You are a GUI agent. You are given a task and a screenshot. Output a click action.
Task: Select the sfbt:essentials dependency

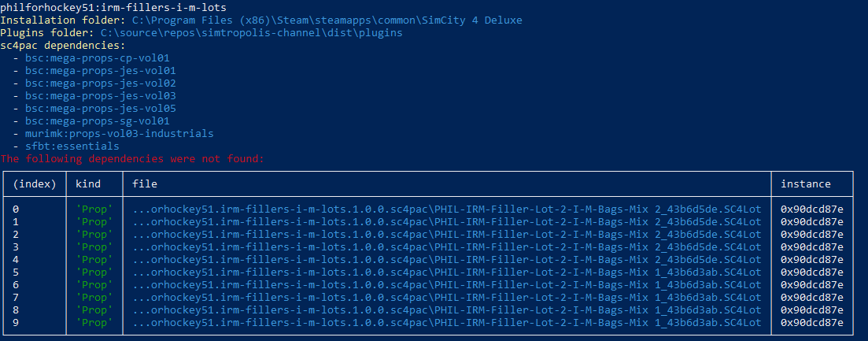coord(72,146)
